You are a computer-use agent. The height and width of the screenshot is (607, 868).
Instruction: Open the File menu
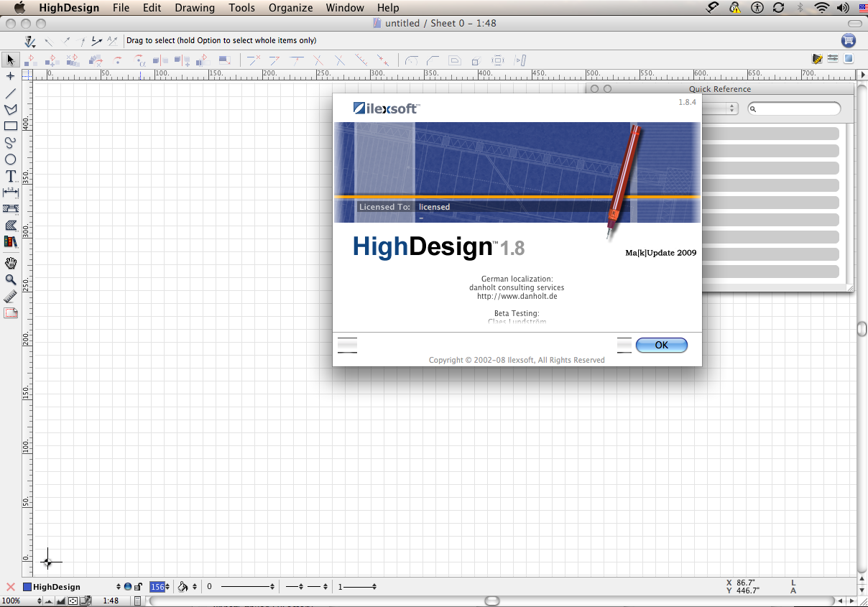click(121, 8)
